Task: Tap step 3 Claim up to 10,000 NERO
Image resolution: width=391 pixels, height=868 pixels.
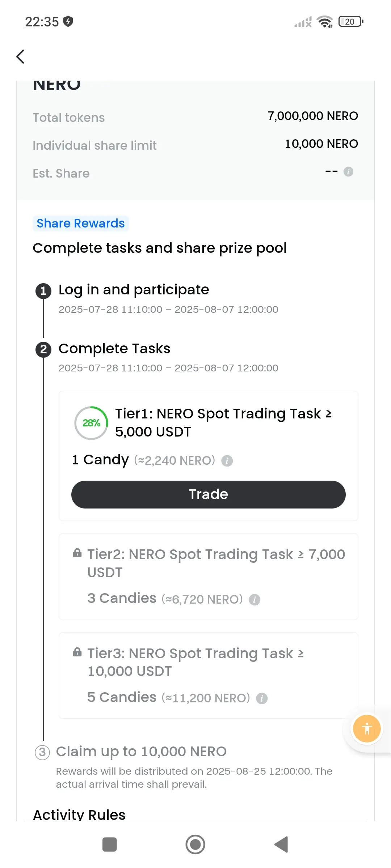Action: [141, 752]
